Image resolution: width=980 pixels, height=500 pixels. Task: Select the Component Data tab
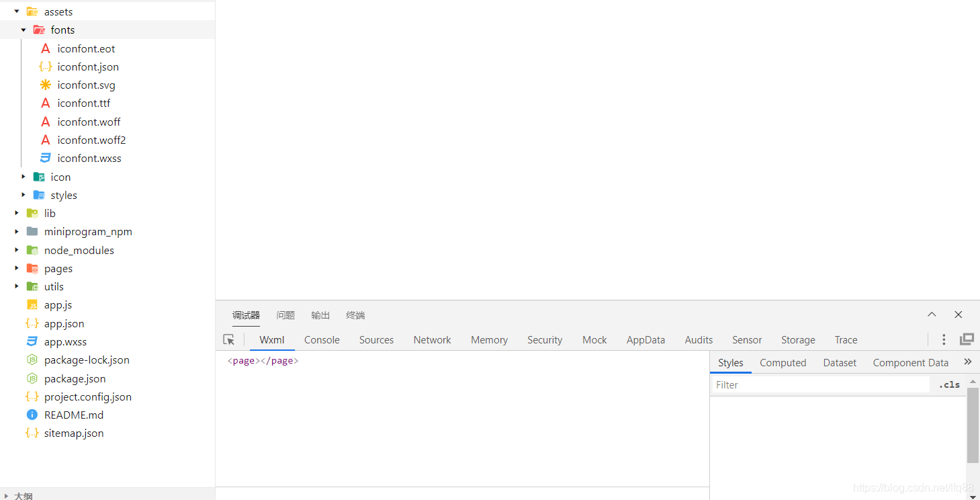[x=910, y=363]
